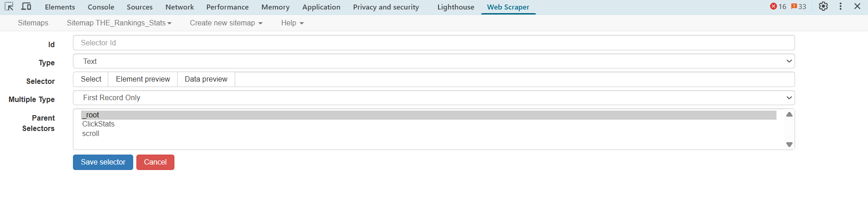This screenshot has height=199, width=868.
Task: Expand the Multiple Type dropdown
Action: (x=434, y=98)
